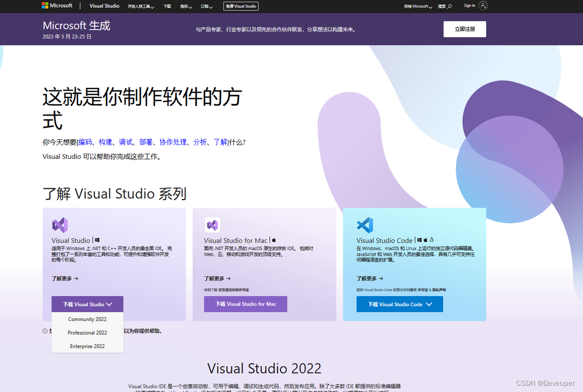Viewport: 583px width, 392px height.
Task: Click the Microsoft logo in header
Action: [x=57, y=6]
